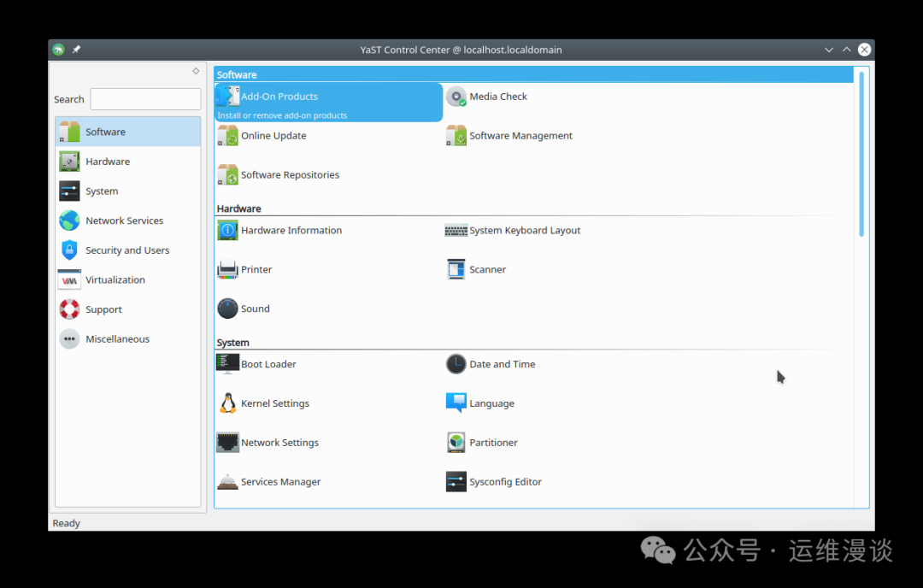The height and width of the screenshot is (588, 923).
Task: Click the Search input field
Action: 145,99
